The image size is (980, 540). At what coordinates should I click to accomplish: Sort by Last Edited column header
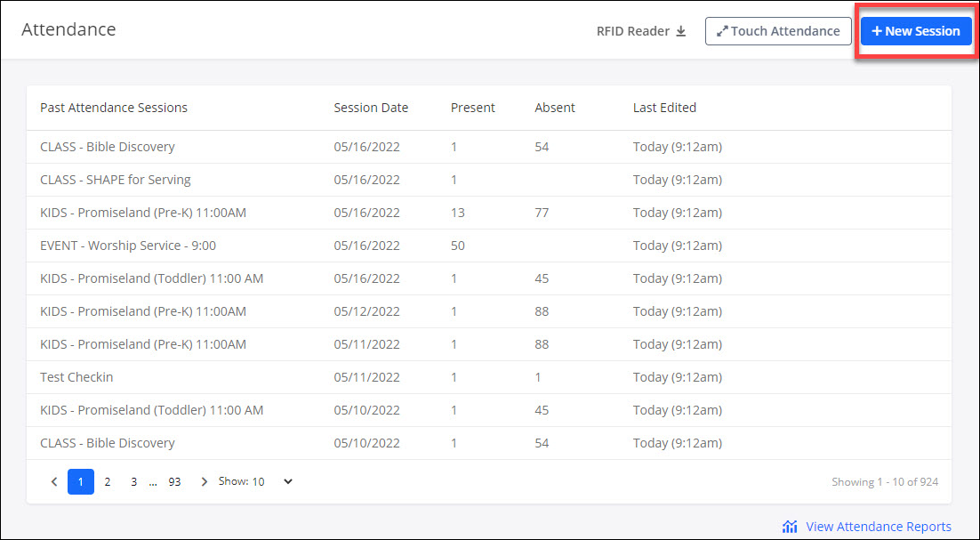tap(664, 108)
